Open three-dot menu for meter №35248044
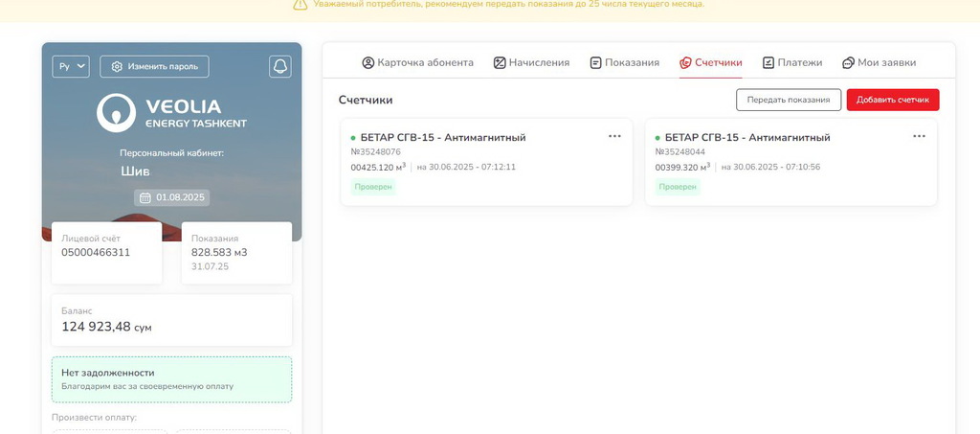The width and height of the screenshot is (980, 434). pyautogui.click(x=919, y=136)
